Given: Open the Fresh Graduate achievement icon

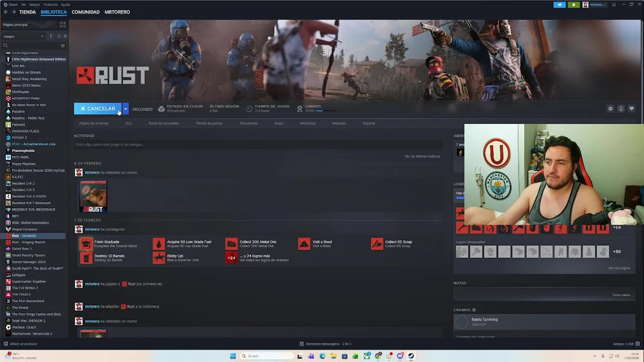Looking at the screenshot, I should 86,244.
